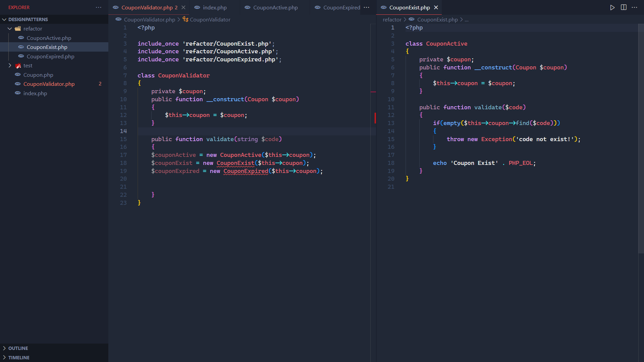
Task: Click the test folder icon
Action: coord(18,66)
